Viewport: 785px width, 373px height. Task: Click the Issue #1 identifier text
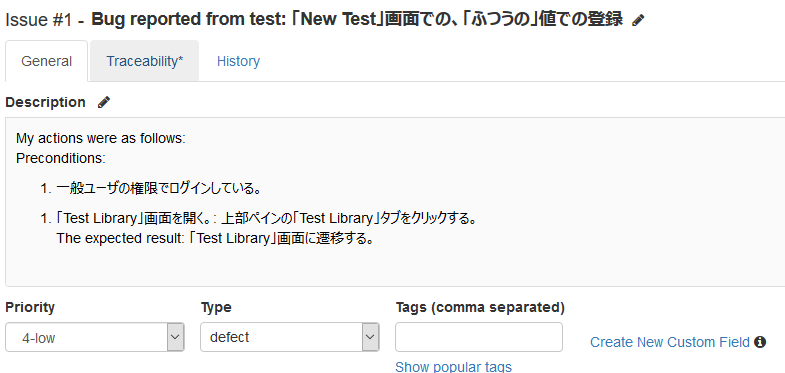point(38,20)
